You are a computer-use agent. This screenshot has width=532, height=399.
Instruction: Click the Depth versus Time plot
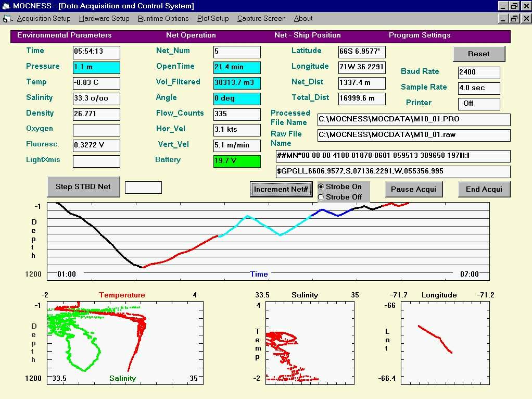coord(268,242)
